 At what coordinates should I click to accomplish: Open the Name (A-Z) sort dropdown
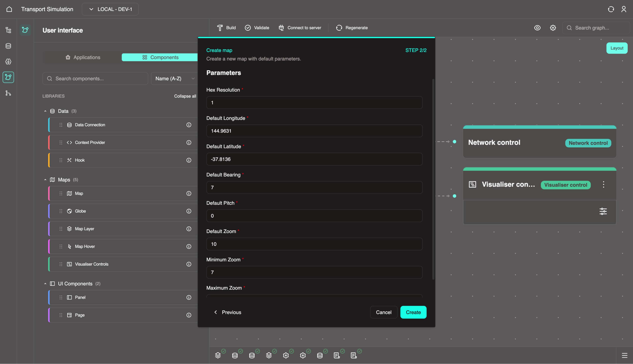tap(174, 78)
